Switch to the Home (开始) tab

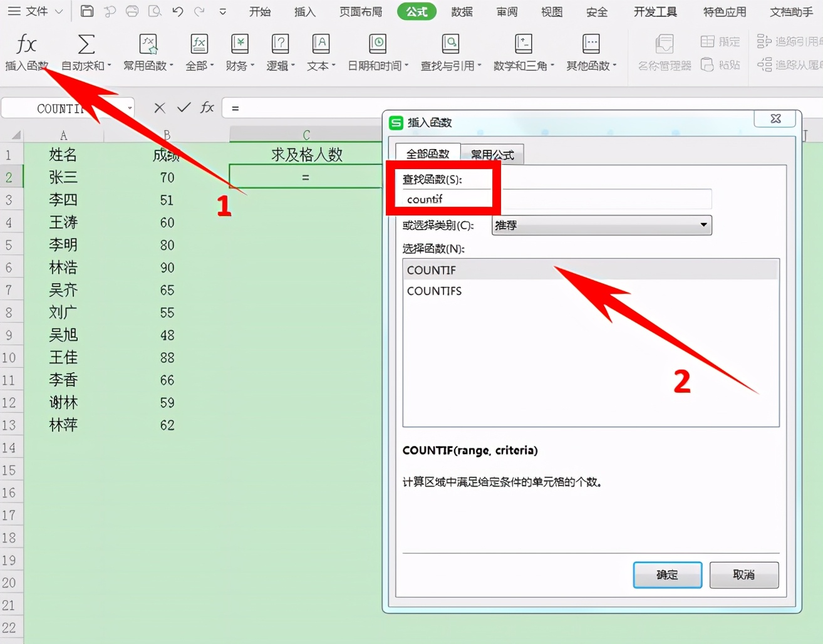(x=260, y=11)
